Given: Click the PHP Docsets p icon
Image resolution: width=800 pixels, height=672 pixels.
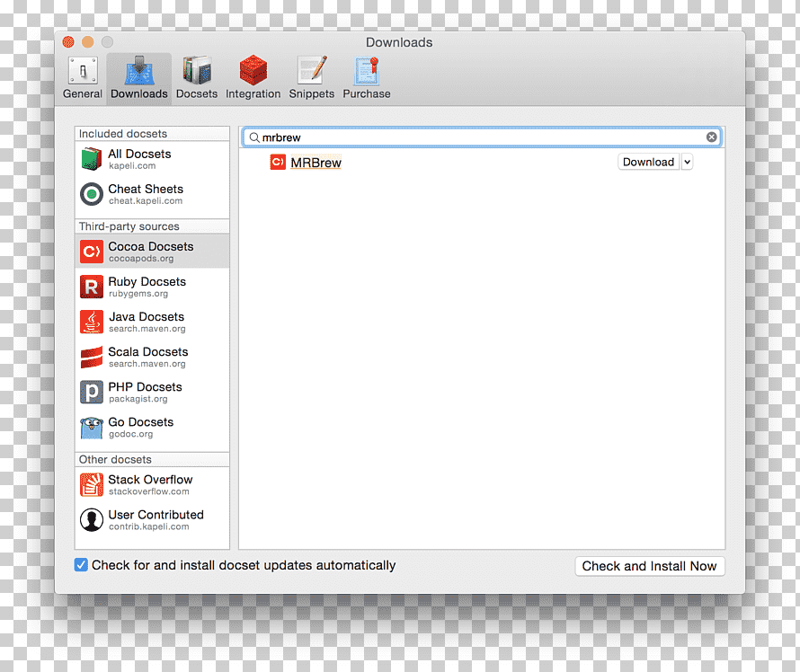Looking at the screenshot, I should (x=92, y=392).
